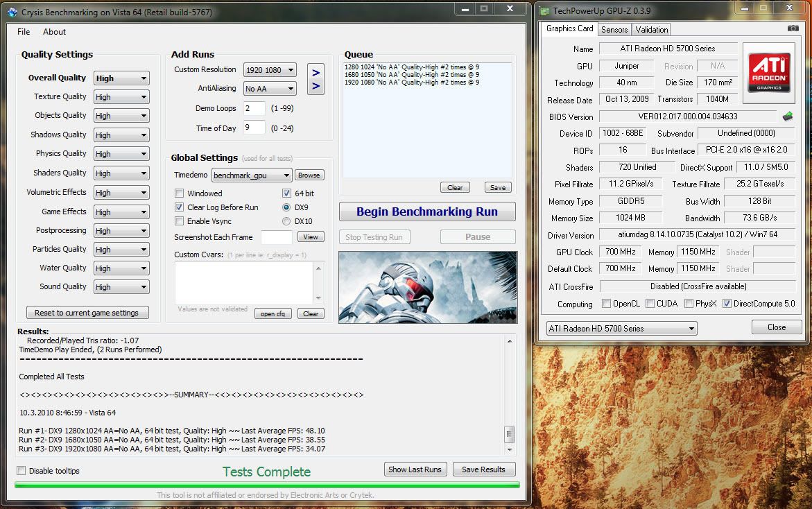Open Particles Quality dropdown
Viewport: 812px width, 509px height.
[121, 250]
